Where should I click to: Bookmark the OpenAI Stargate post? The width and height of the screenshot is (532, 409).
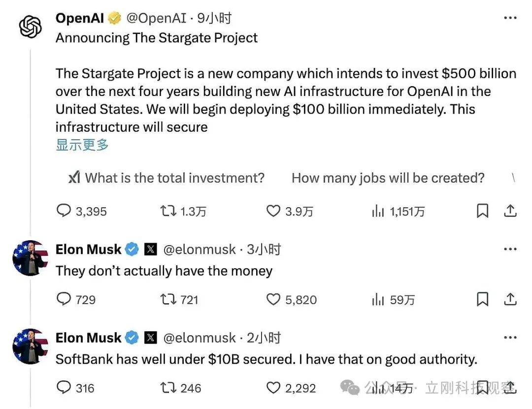482,211
